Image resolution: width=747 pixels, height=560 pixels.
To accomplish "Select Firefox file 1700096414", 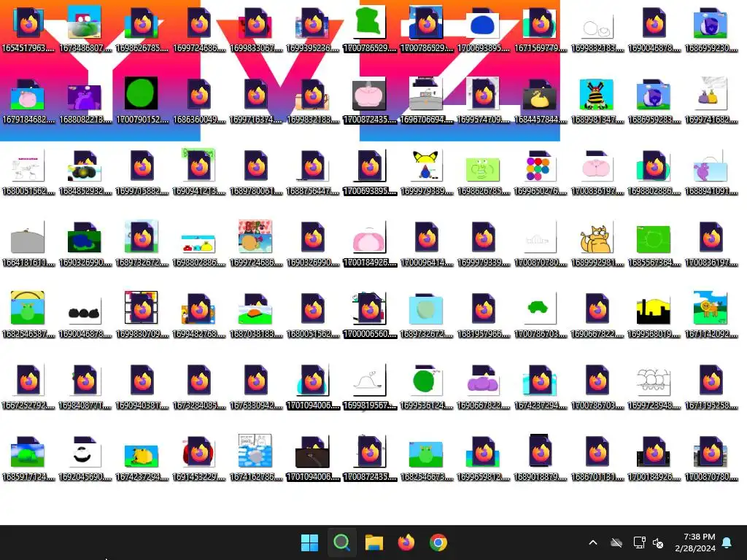I will pos(426,244).
